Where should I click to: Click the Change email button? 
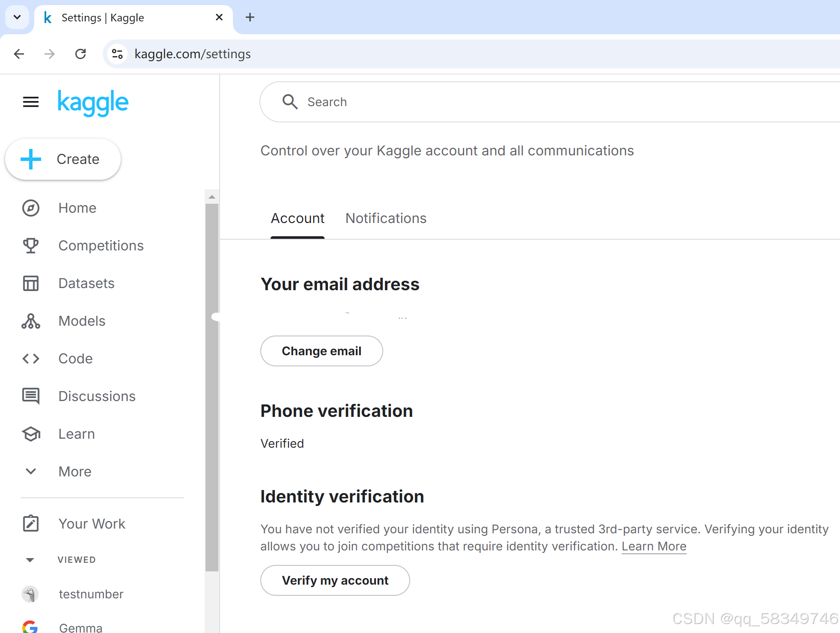tap(322, 351)
